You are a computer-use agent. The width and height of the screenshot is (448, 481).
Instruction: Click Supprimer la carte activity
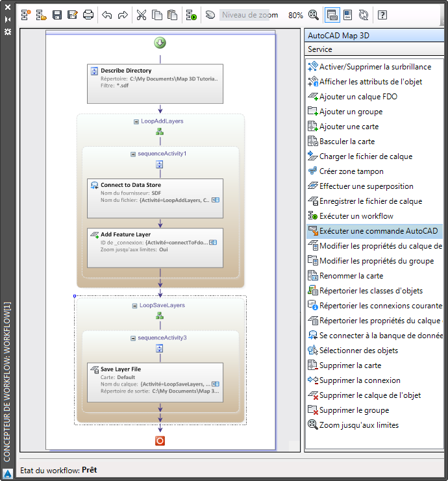[375, 365]
